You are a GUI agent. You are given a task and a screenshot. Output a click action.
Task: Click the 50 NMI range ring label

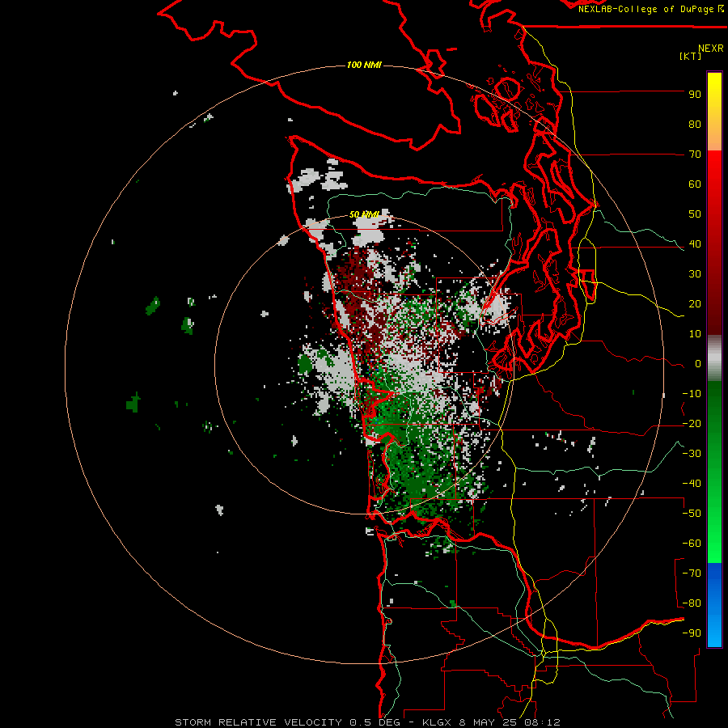(364, 214)
